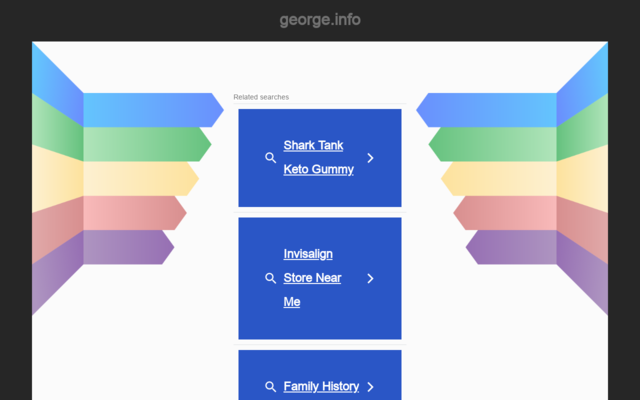Click the blue ribbon bar on the right

coord(490,110)
